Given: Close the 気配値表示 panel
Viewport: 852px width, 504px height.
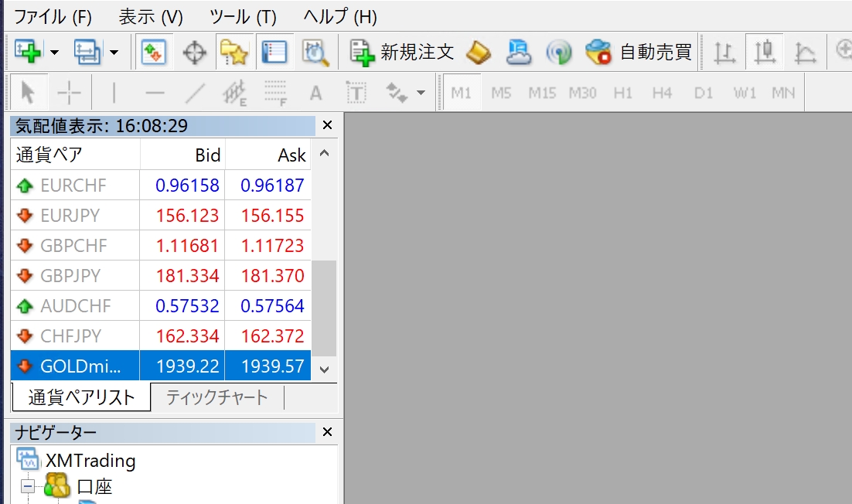Looking at the screenshot, I should tap(327, 125).
